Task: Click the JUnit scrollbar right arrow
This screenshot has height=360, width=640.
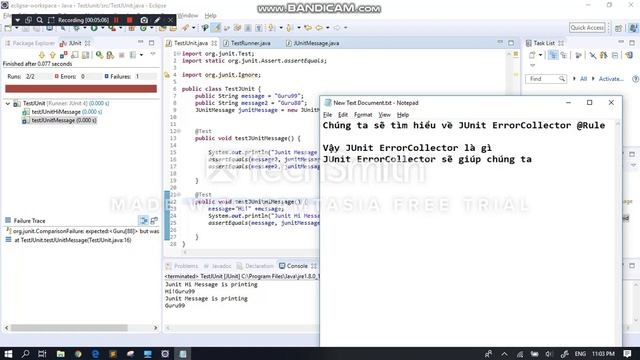Action: tap(156, 328)
